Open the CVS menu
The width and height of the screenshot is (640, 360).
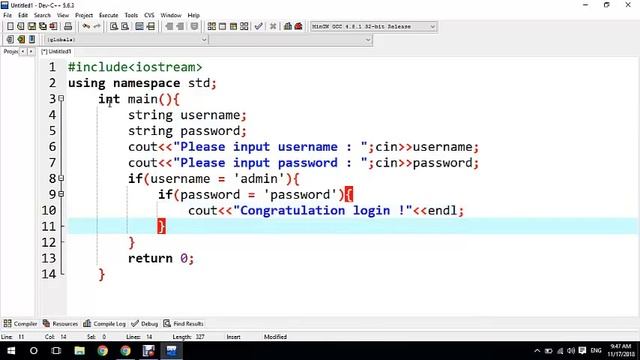(x=149, y=15)
